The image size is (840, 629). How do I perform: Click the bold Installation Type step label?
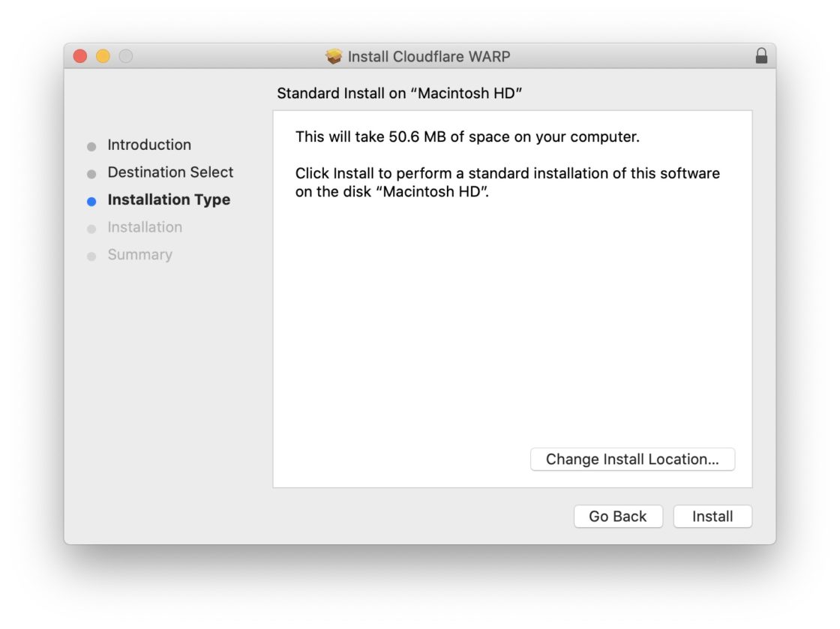coord(169,199)
